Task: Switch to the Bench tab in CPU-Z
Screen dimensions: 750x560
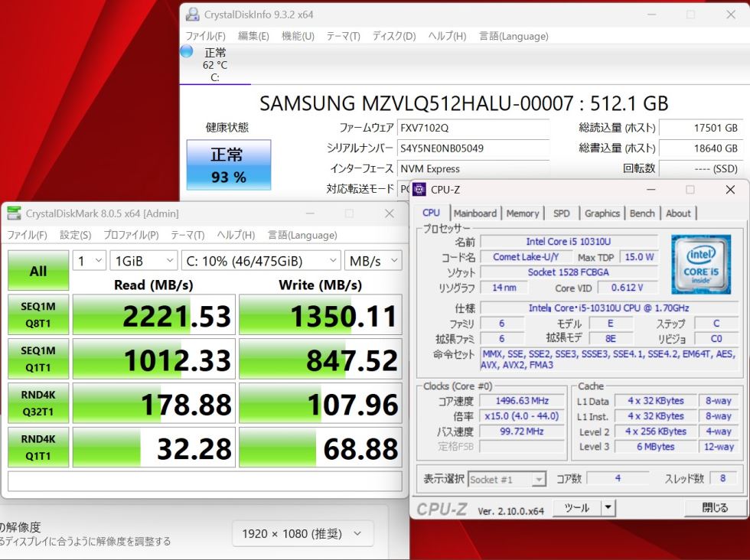Action: 642,213
